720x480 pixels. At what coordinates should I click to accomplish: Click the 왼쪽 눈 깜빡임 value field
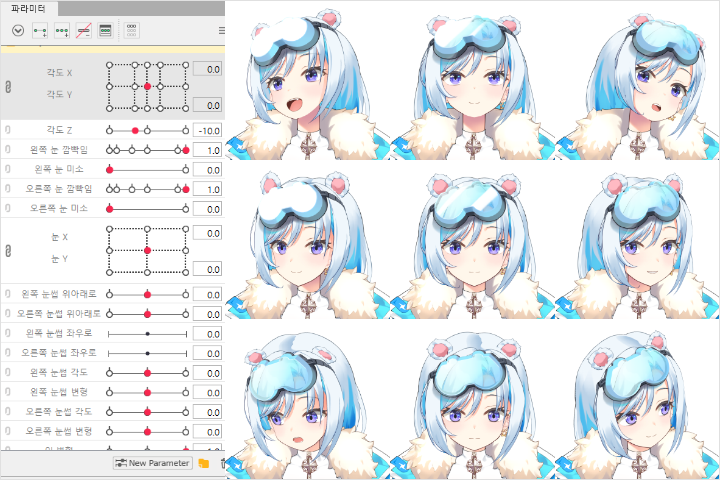coord(208,150)
